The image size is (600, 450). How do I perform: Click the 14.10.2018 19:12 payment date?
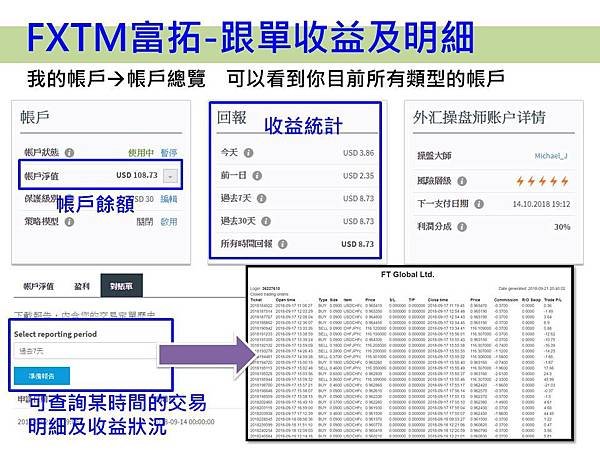click(541, 204)
